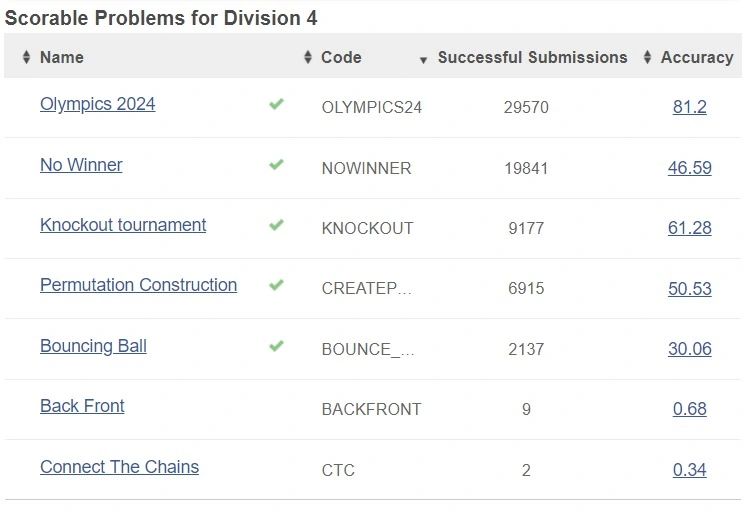This screenshot has width=747, height=519.
Task: Sort by Code column arrows
Action: point(308,57)
